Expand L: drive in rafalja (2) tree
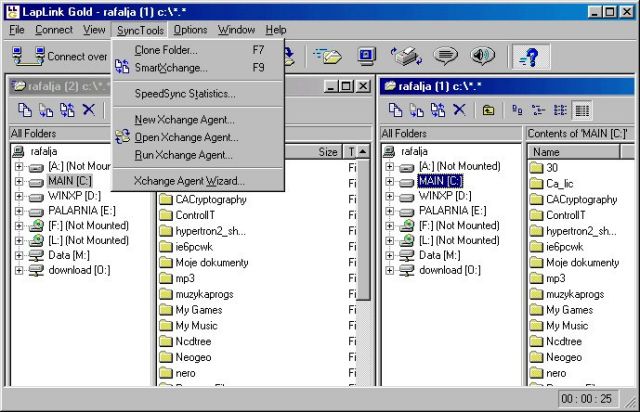This screenshot has height=412, width=640. 19,241
